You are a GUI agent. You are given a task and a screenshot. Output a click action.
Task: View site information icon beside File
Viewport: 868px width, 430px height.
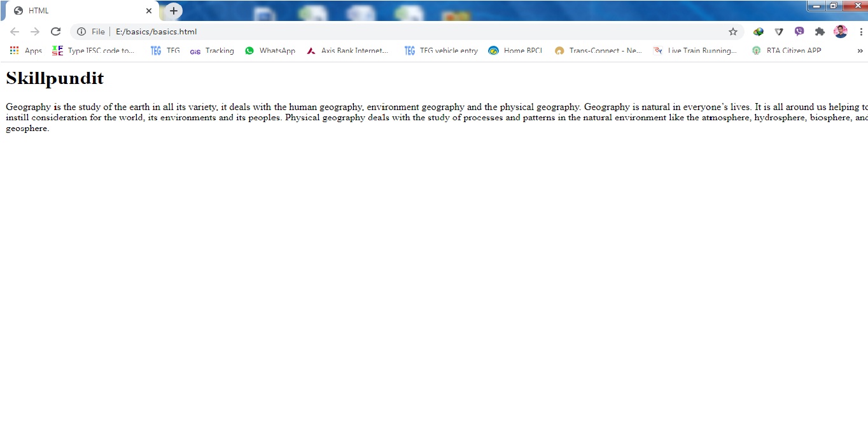pos(81,32)
